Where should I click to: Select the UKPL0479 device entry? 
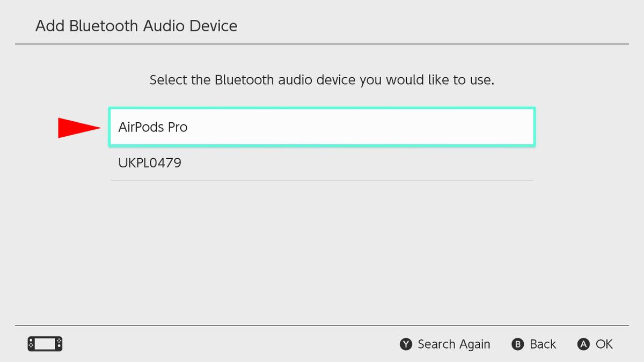[x=322, y=162]
